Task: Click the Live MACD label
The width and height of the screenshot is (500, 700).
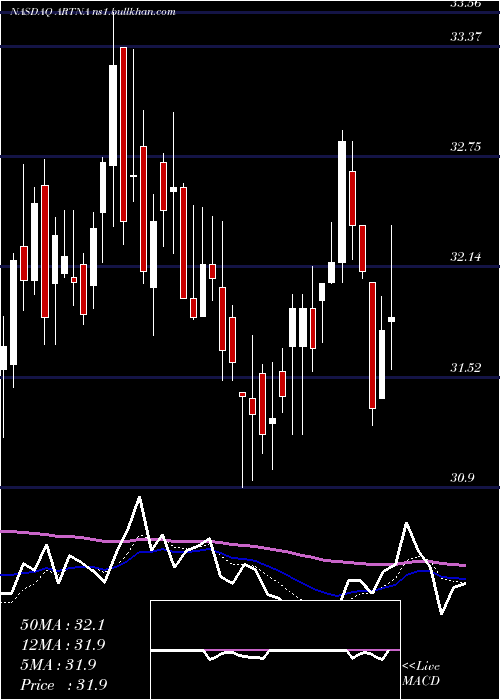Action: coord(421,674)
